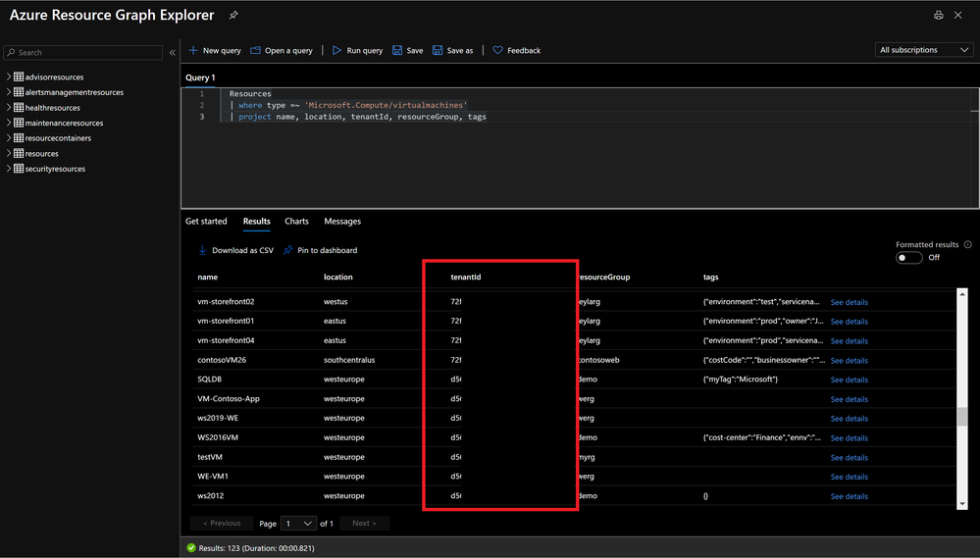Sort by the location column header
Screen dimensions: 980x558
click(x=338, y=277)
